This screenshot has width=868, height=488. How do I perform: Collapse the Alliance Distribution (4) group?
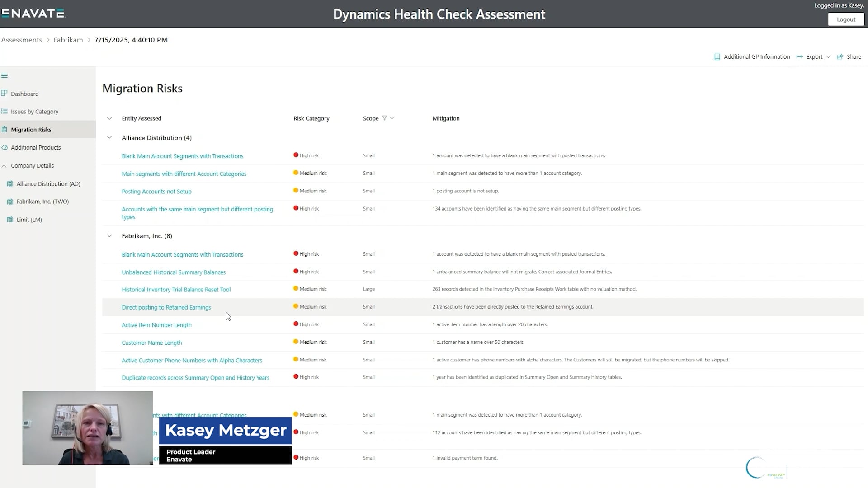pos(109,137)
